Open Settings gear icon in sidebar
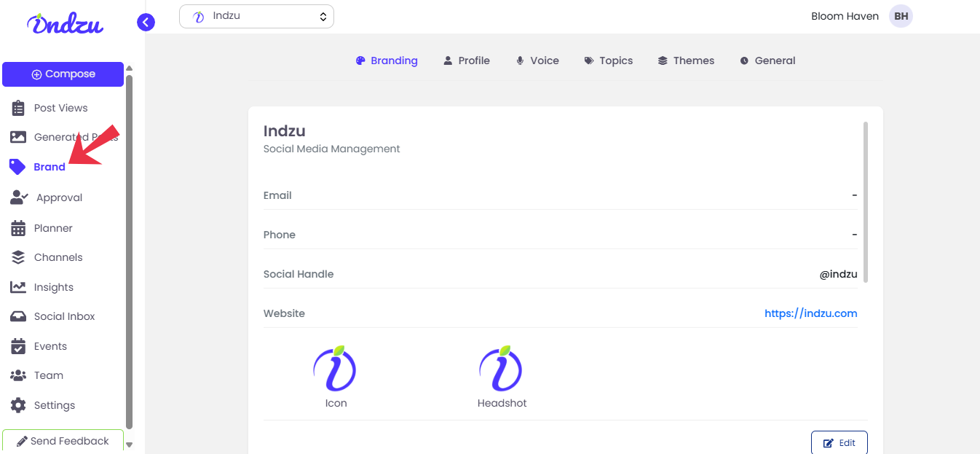The image size is (980, 454). coord(18,405)
